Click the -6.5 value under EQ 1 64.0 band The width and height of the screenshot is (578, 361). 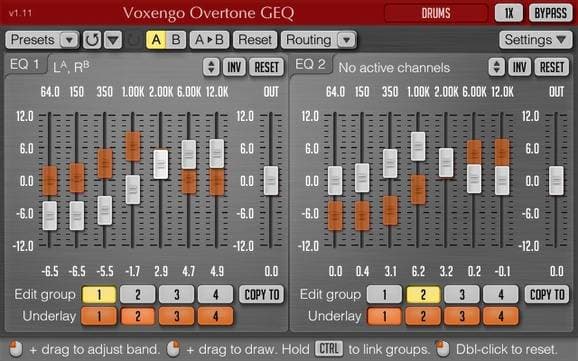point(50,272)
